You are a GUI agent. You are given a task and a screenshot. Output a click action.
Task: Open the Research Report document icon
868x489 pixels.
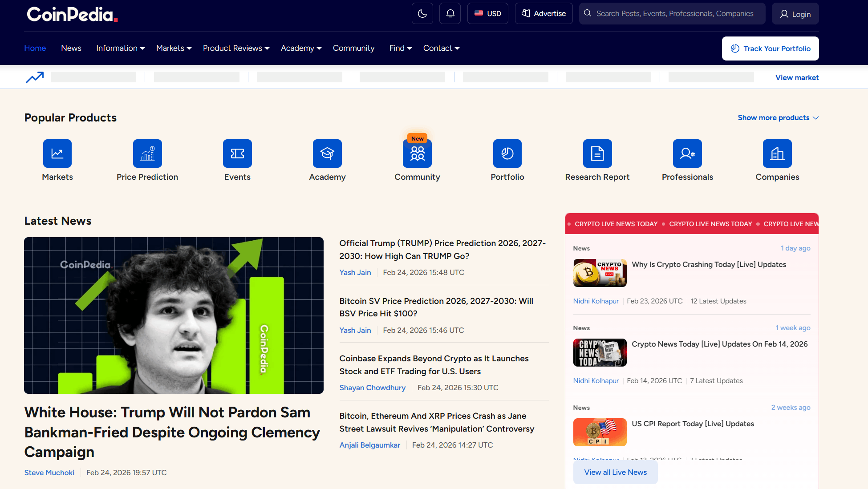point(597,154)
